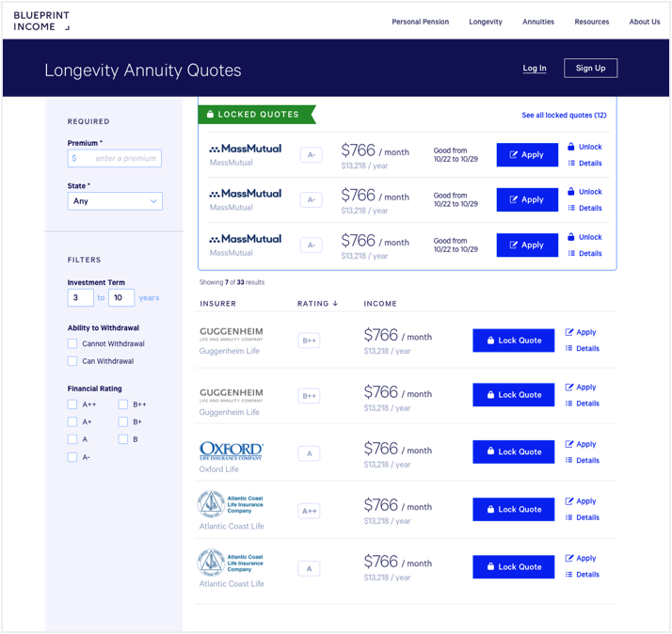
Task: Click the A rating badge for Oxford Life
Action: click(309, 453)
